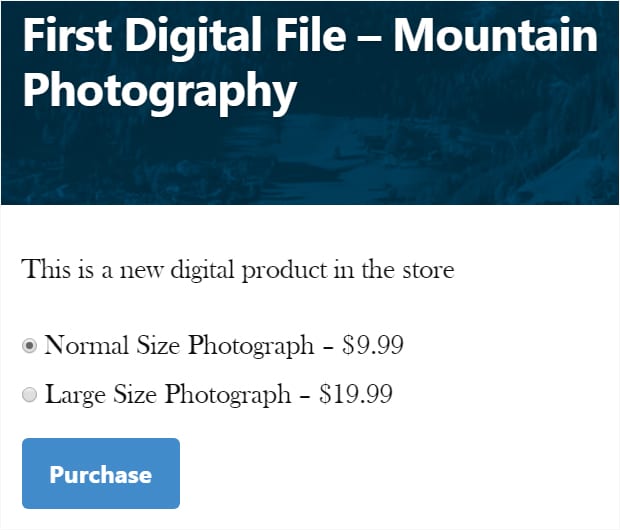
Task: Click the mountain lake header banner image
Action: pyautogui.click(x=310, y=103)
